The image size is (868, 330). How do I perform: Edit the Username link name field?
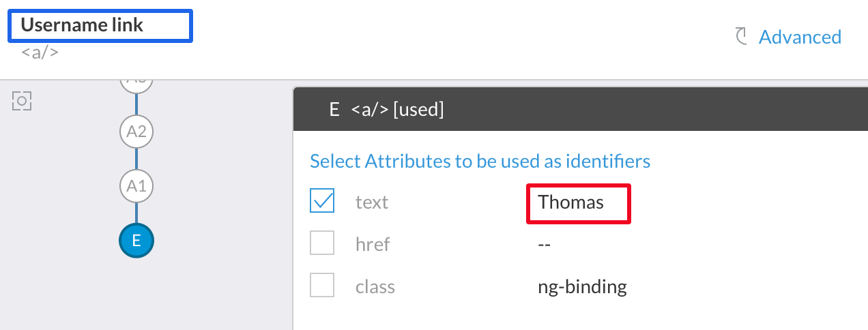[x=100, y=26]
